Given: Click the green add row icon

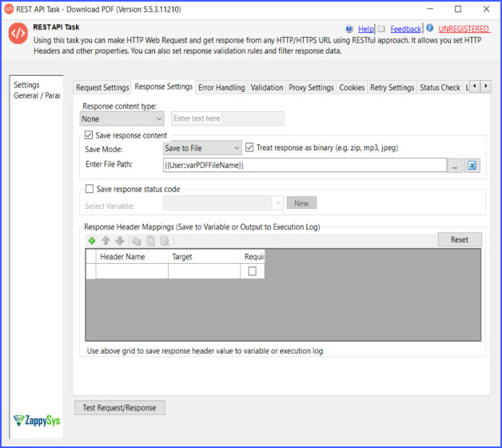Looking at the screenshot, I should click(x=92, y=241).
